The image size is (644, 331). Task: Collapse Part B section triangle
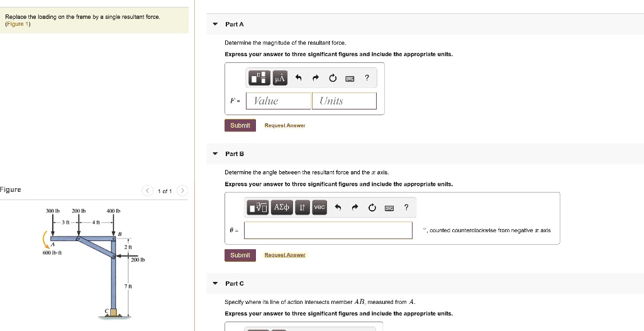click(215, 154)
